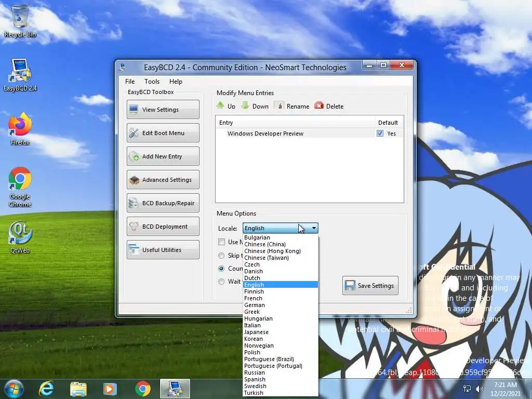532x399 pixels.
Task: Choose Italian from the locale list
Action: point(280,325)
